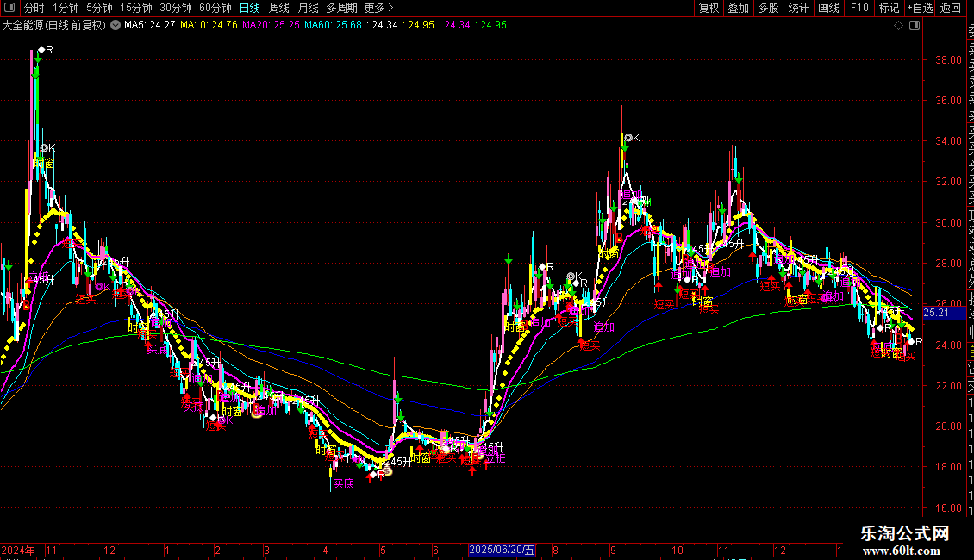Viewport: 974px width, 560px height.
Task: Open the 复权 adjustment options
Action: pyautogui.click(x=709, y=9)
